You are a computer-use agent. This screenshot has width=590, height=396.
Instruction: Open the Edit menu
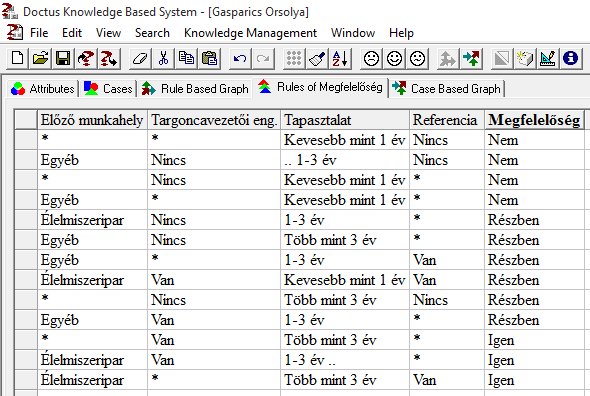tap(71, 33)
